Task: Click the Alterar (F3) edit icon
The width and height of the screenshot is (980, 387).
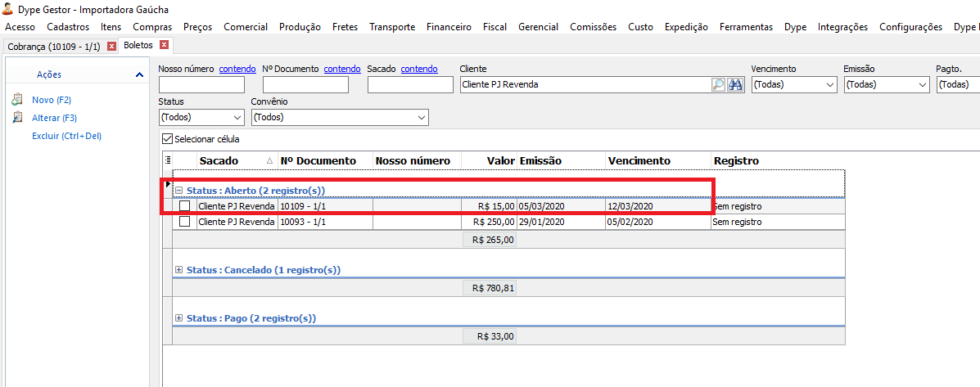Action: point(17,117)
